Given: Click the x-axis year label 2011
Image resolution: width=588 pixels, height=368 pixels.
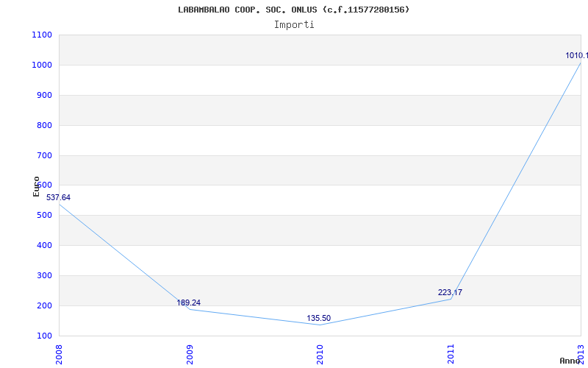Looking at the screenshot, I should 451,354.
